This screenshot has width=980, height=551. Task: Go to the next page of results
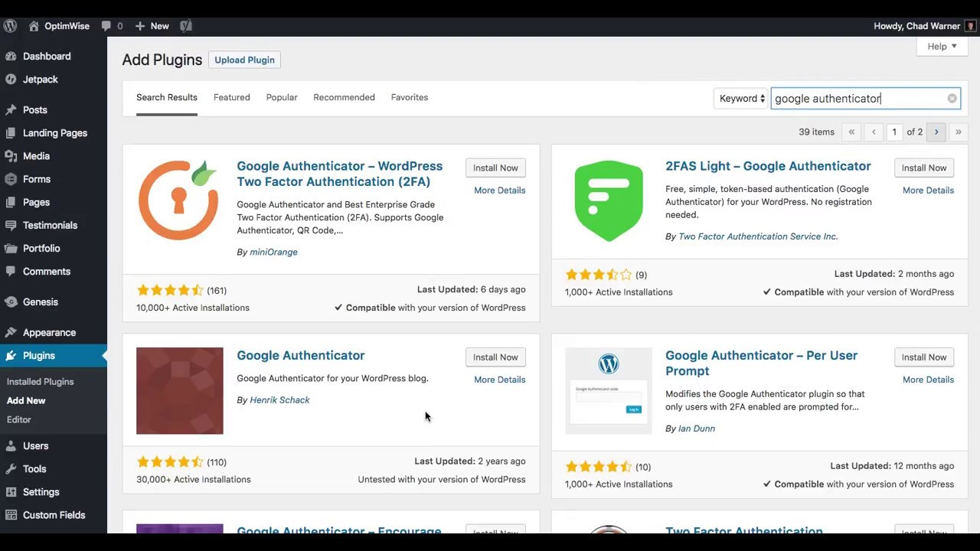(936, 132)
